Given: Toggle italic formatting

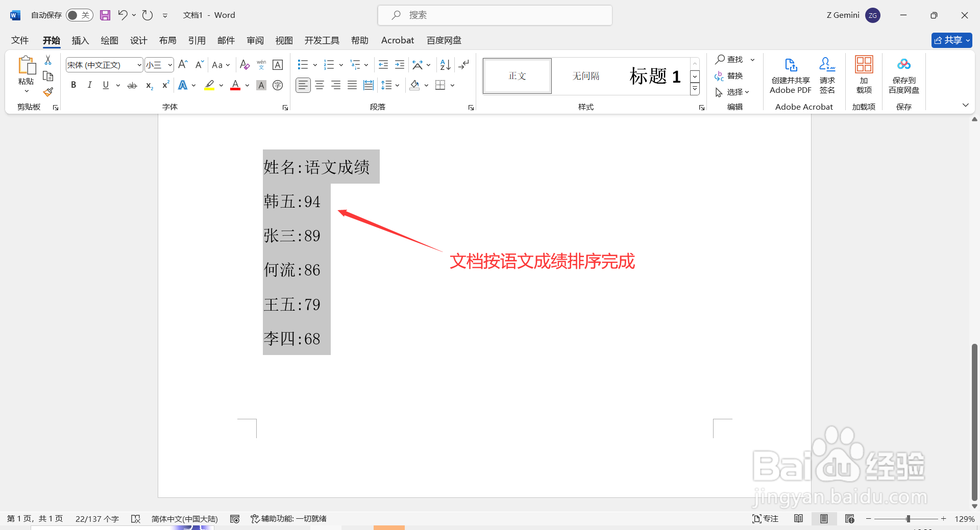Looking at the screenshot, I should 89,85.
